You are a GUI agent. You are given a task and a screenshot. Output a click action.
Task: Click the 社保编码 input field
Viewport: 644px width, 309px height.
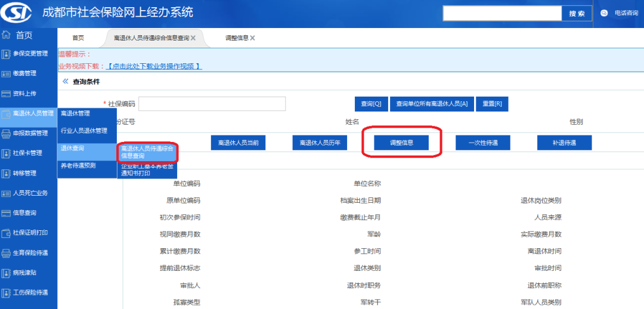[x=212, y=104]
